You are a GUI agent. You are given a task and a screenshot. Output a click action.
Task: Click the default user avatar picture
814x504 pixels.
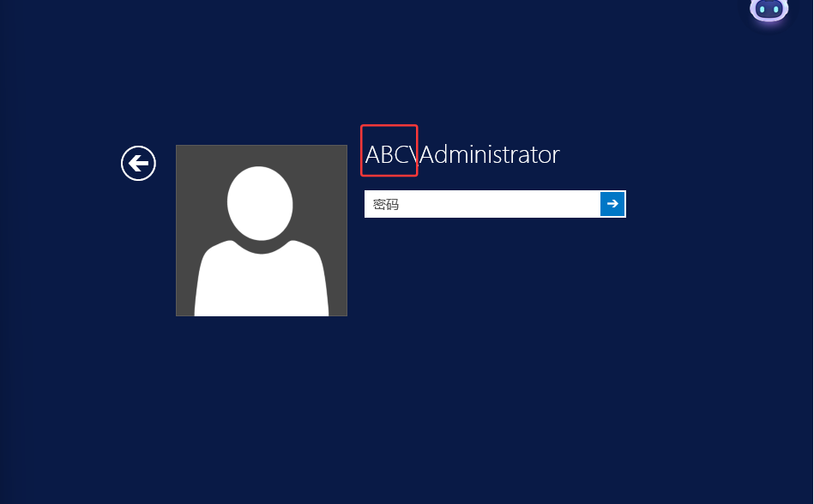coord(262,231)
